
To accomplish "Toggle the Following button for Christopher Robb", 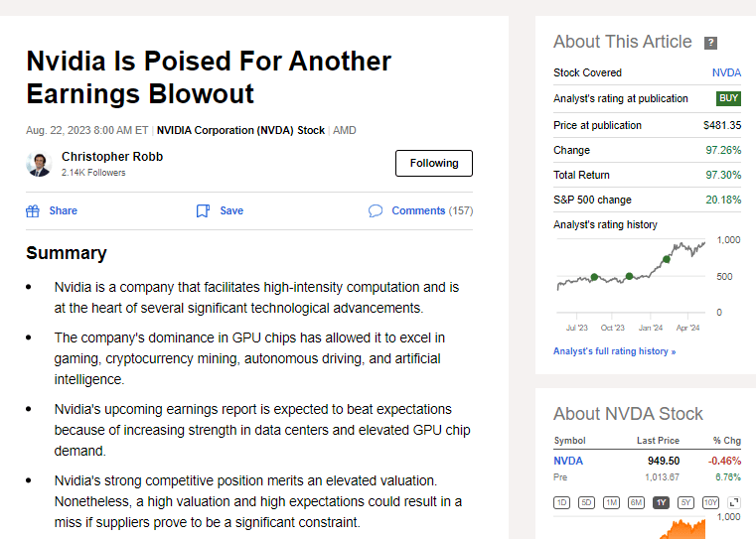I will coord(433,163).
